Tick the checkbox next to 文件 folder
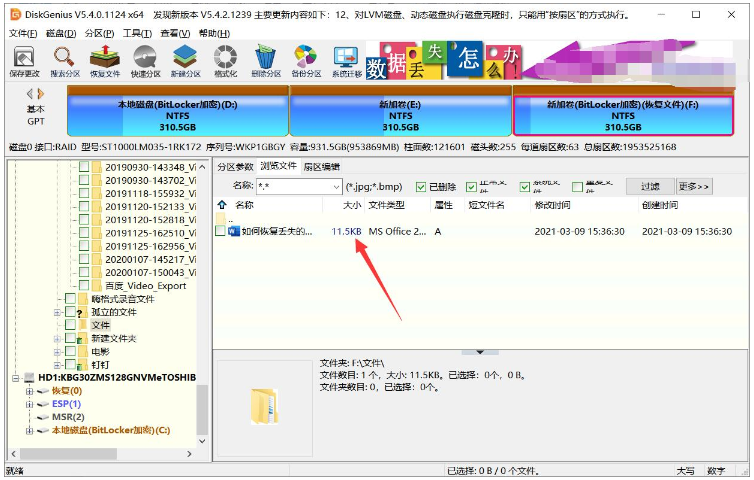Screen dimensions: 754x480 pos(70,325)
